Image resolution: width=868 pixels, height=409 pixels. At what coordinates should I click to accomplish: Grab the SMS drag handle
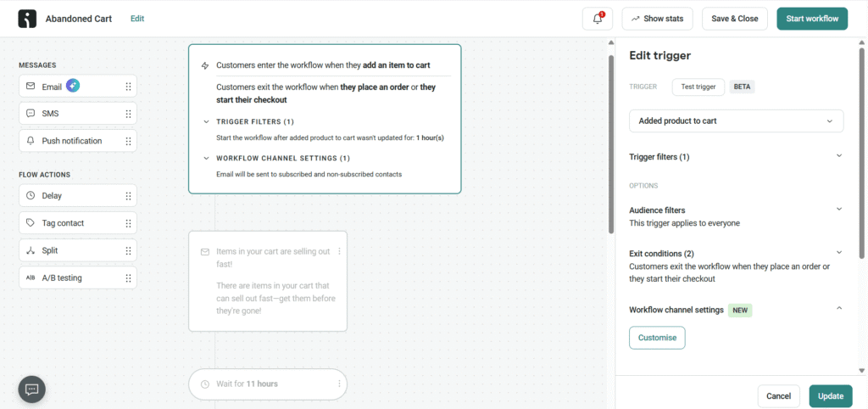(129, 114)
